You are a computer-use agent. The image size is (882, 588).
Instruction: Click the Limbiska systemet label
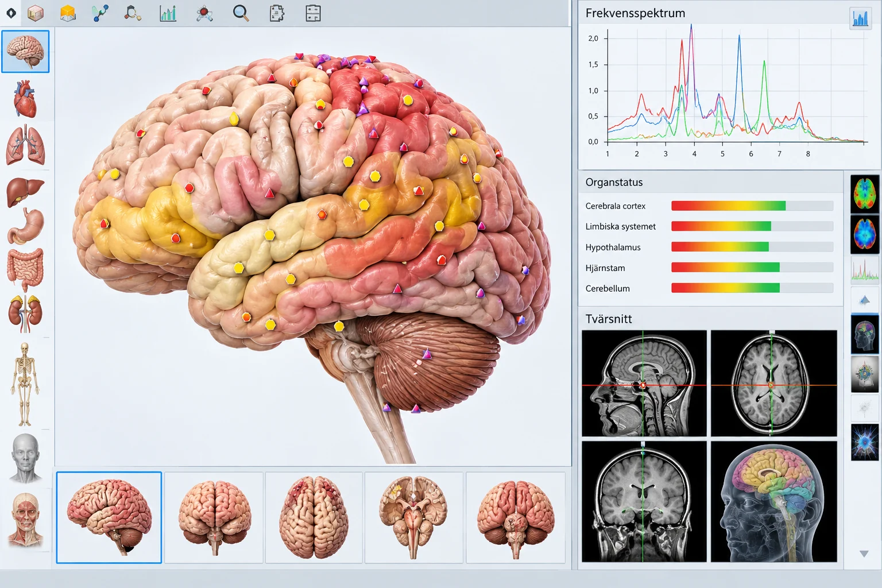[620, 227]
